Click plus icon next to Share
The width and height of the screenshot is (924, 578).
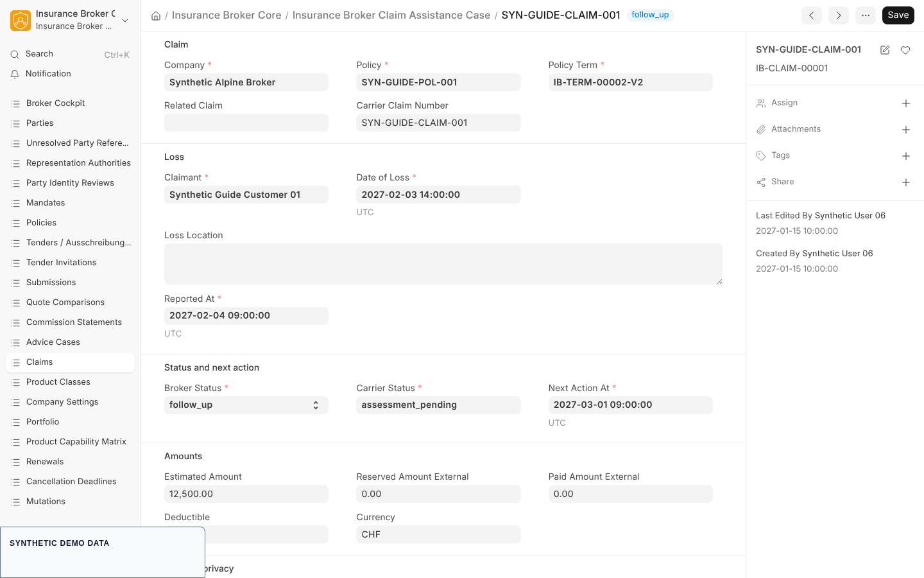[x=906, y=182]
